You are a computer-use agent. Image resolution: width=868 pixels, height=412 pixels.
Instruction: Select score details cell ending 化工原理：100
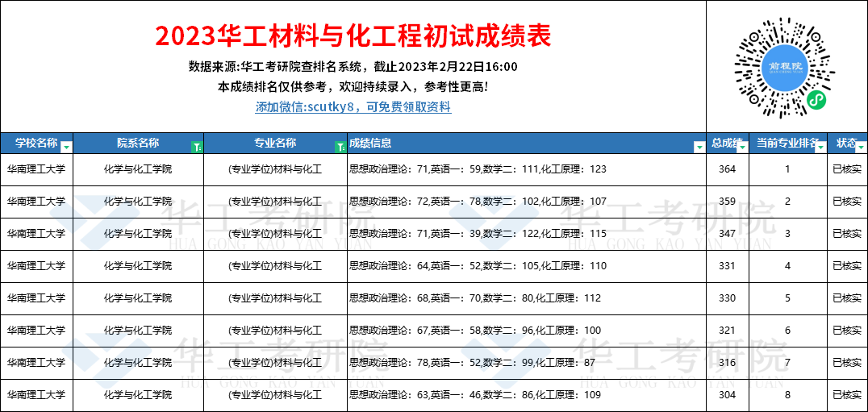click(527, 331)
